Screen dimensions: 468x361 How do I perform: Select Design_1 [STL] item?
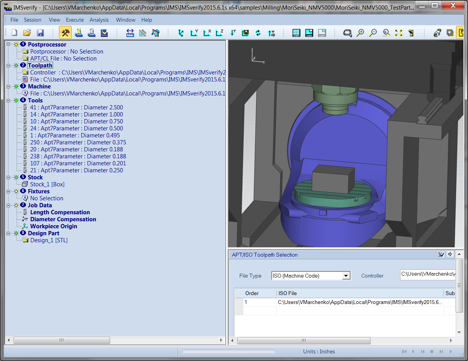[49, 240]
